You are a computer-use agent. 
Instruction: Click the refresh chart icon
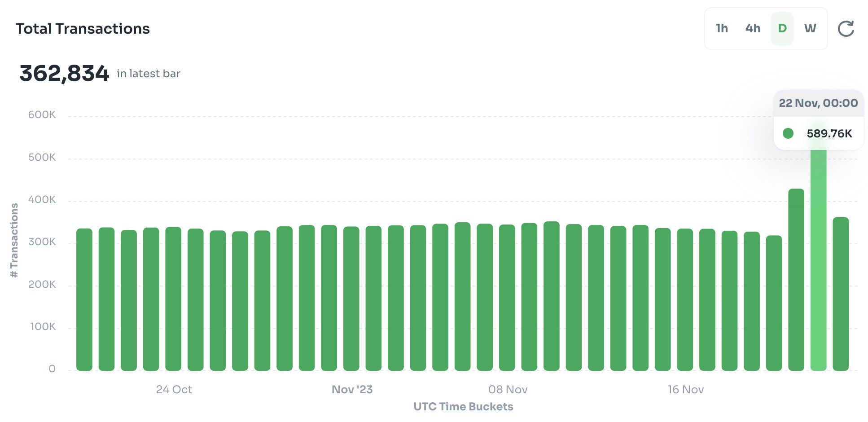click(x=846, y=29)
